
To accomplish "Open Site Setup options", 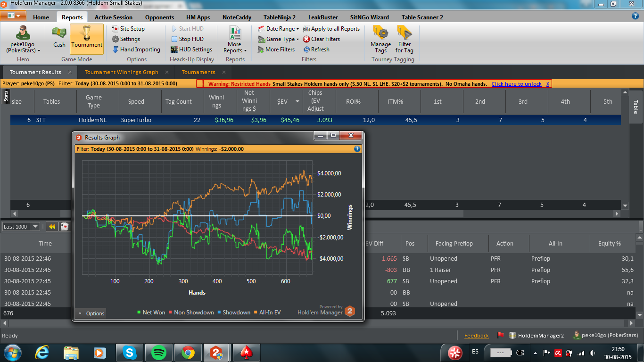I will (128, 29).
